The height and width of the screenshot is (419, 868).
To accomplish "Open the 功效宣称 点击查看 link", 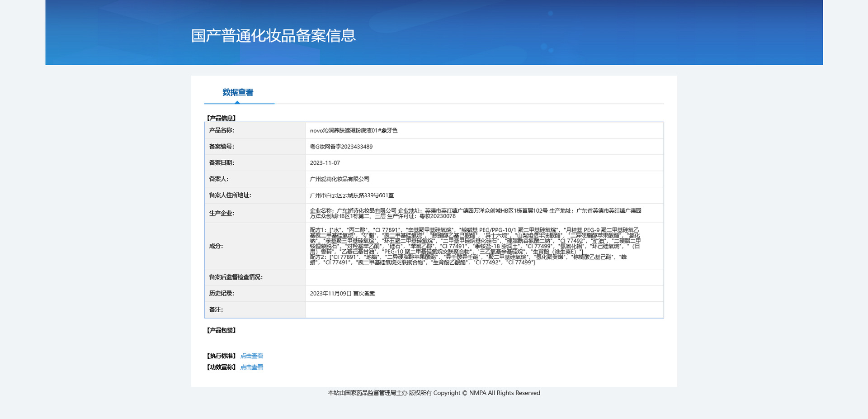I will pyautogui.click(x=252, y=367).
